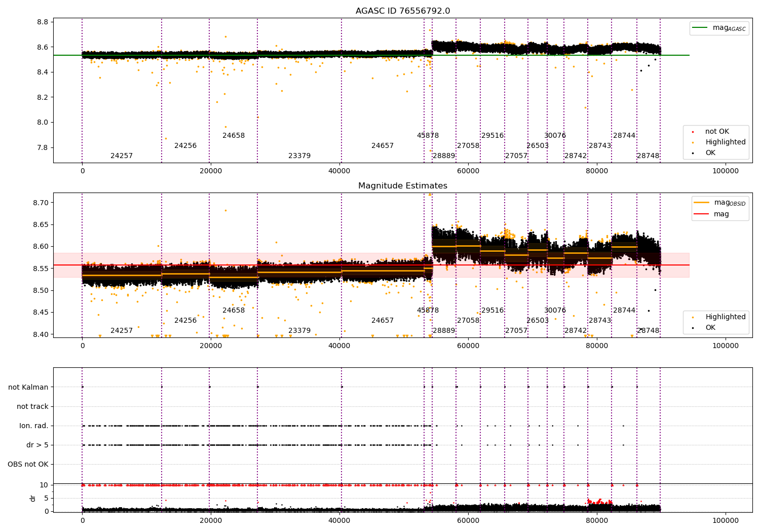Viewport: 760px width, 532px height.
Task: Click obsid label 29516 in top plot
Action: coord(492,135)
